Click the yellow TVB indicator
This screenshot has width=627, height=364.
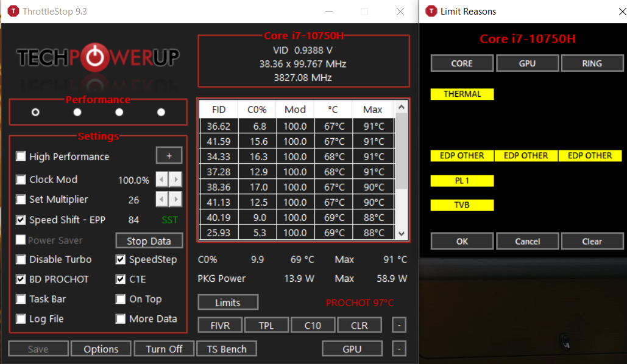click(x=462, y=205)
